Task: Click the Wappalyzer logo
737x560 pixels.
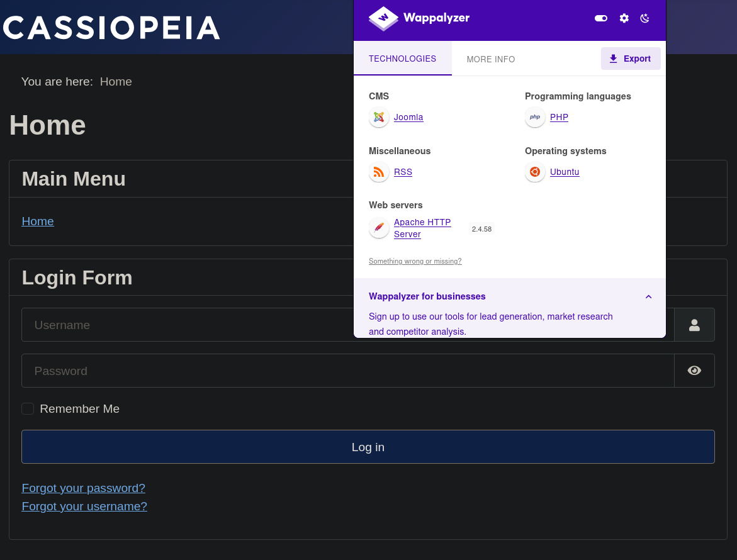Action: [419, 18]
